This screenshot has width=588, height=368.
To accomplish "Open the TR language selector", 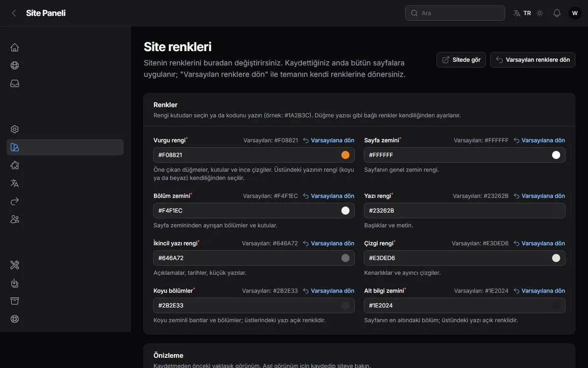I will 522,13.
